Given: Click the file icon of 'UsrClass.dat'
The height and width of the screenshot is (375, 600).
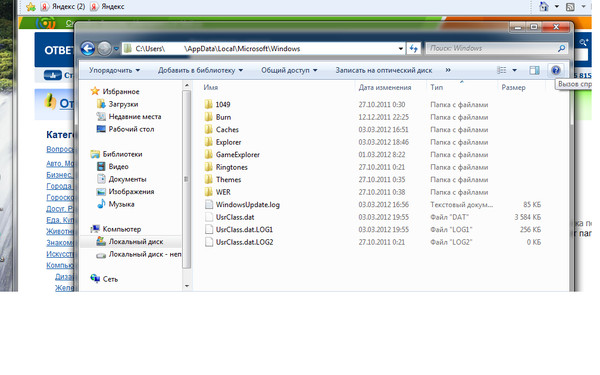Looking at the screenshot, I should click(x=209, y=217).
